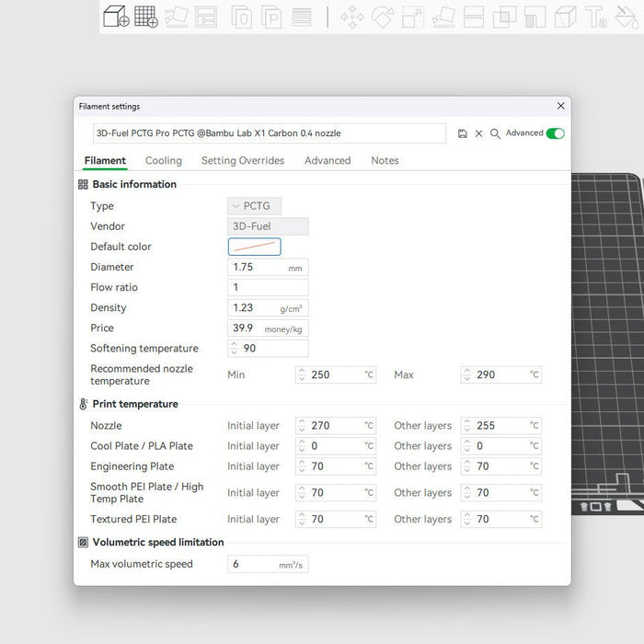The height and width of the screenshot is (644, 644).
Task: Click the Smooth PEI Plate Other layers field
Action: (x=501, y=492)
